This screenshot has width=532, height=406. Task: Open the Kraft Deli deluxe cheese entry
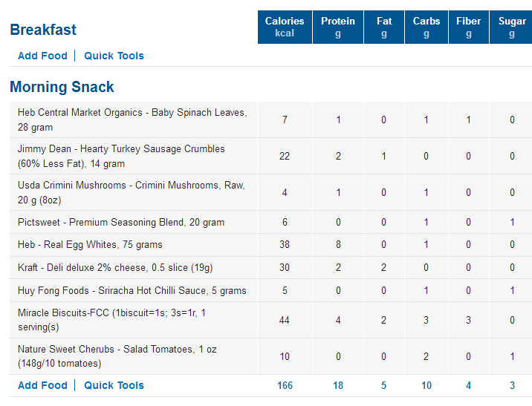pyautogui.click(x=115, y=268)
